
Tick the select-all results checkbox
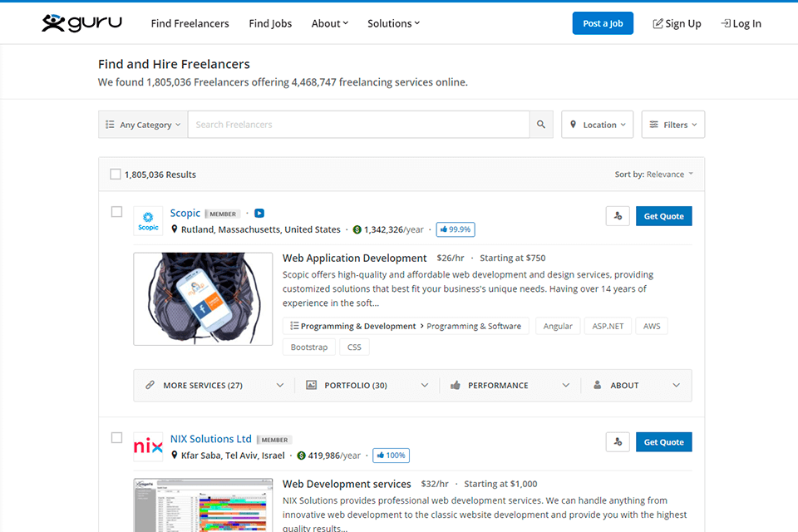click(x=116, y=174)
